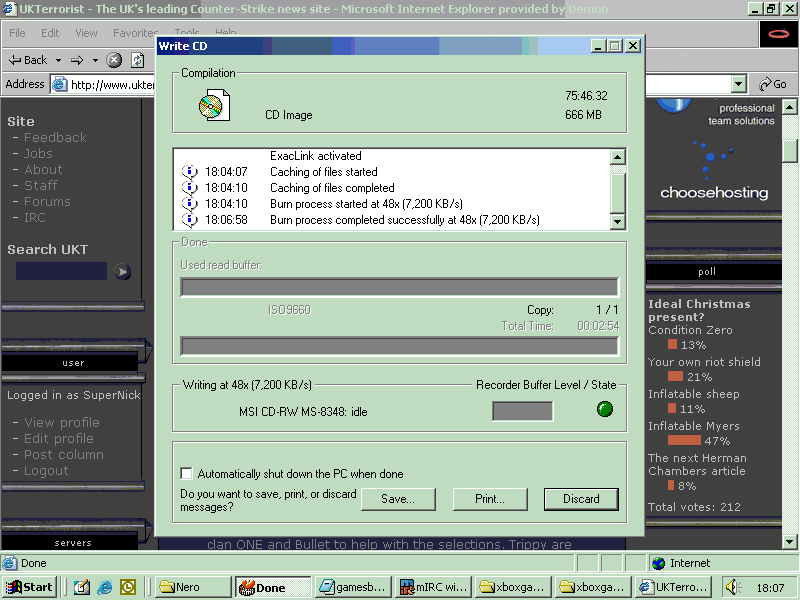Click info icon beside Caching of files completed
The width and height of the screenshot is (800, 600).
click(x=190, y=188)
